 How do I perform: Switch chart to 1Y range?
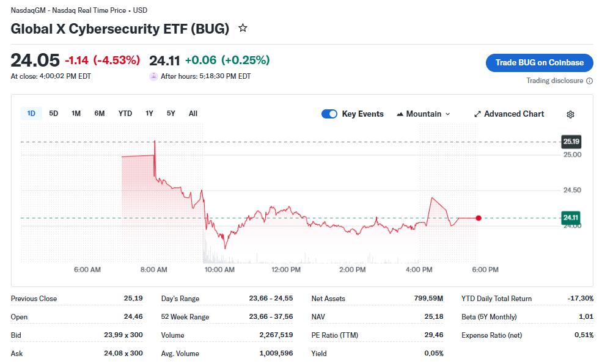[149, 114]
